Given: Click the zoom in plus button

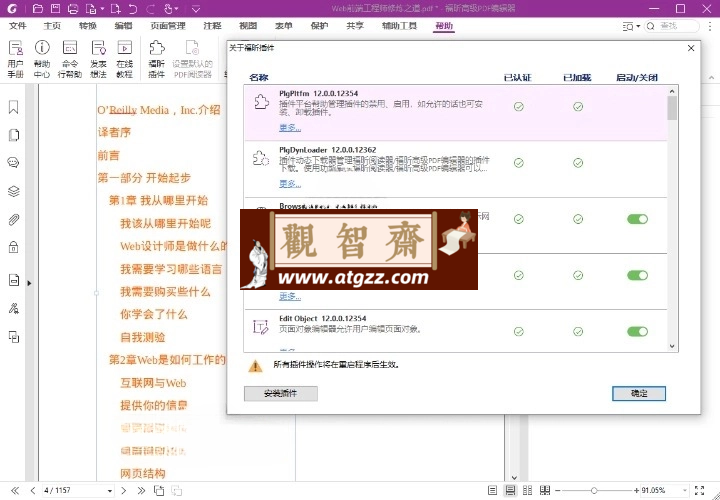Looking at the screenshot, I should pyautogui.click(x=636, y=490).
